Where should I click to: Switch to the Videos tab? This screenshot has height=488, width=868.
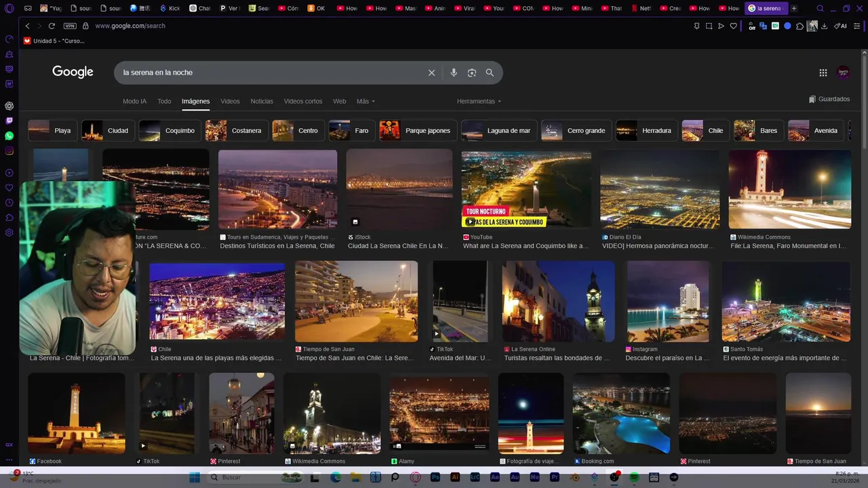[x=230, y=101]
